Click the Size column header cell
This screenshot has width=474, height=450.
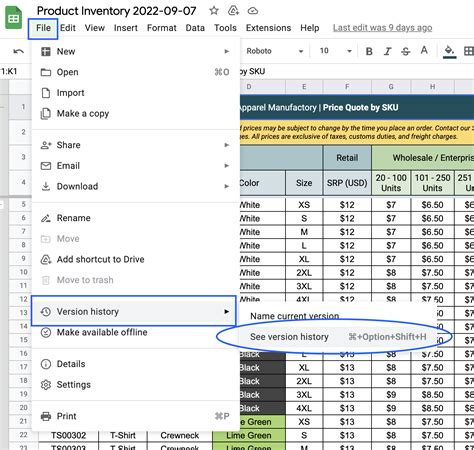[x=304, y=183]
